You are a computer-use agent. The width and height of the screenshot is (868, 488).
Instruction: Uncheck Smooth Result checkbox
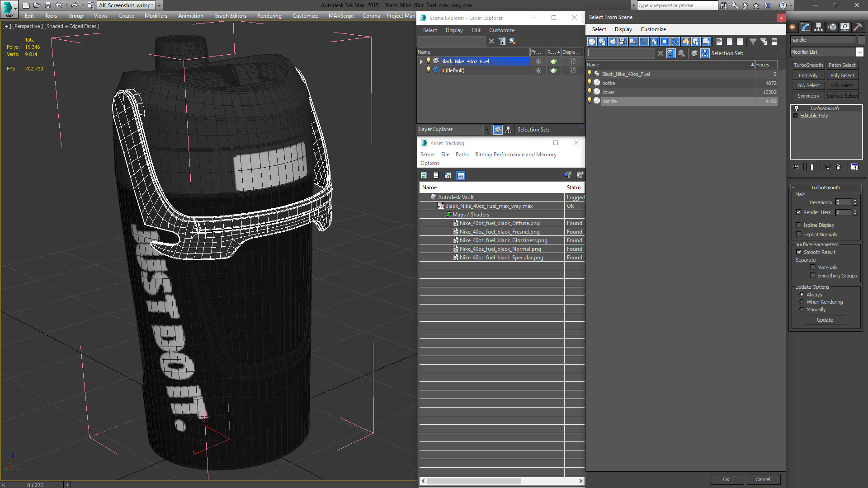799,252
